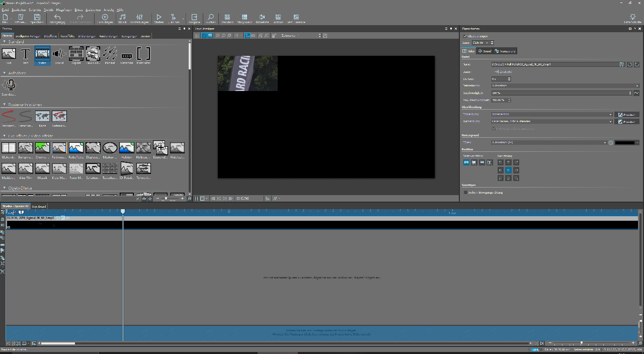Switch to the Sound tab in properties
Screen dimensions: 644x354
(x=484, y=51)
